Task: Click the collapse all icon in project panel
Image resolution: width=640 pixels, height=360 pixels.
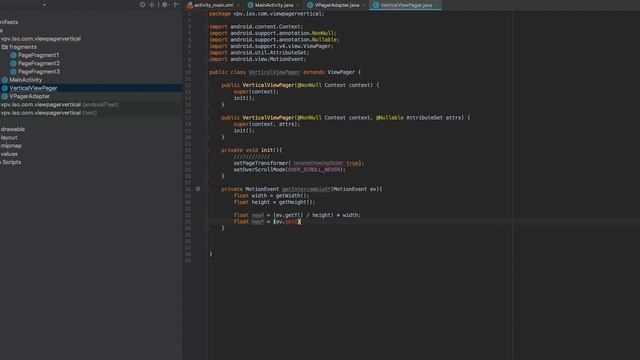Action: pos(152,4)
